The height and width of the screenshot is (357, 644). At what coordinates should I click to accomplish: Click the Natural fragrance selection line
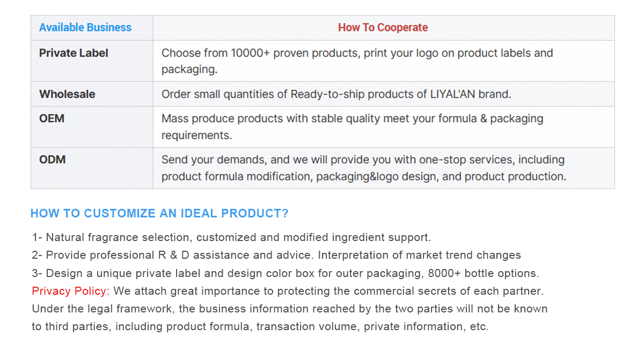click(x=231, y=237)
